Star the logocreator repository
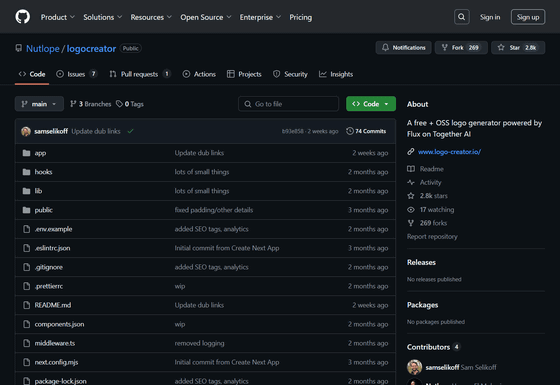560x385 pixels. [518, 48]
